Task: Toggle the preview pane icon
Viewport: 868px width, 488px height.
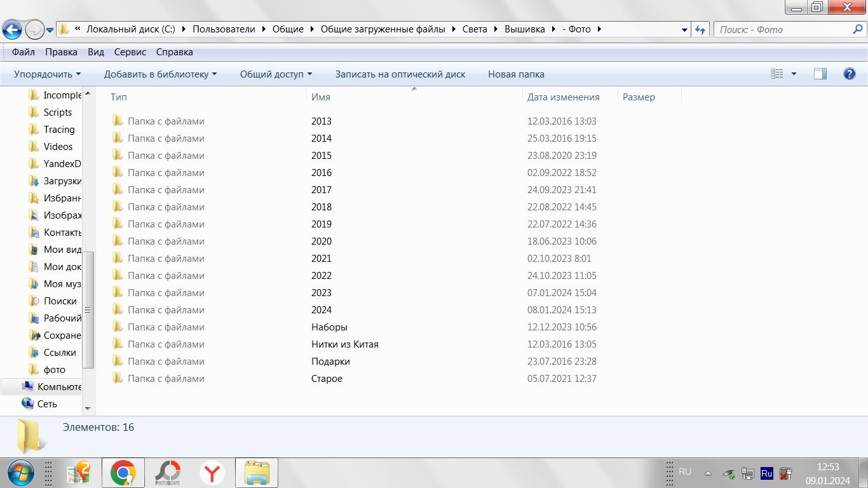Action: (x=820, y=74)
